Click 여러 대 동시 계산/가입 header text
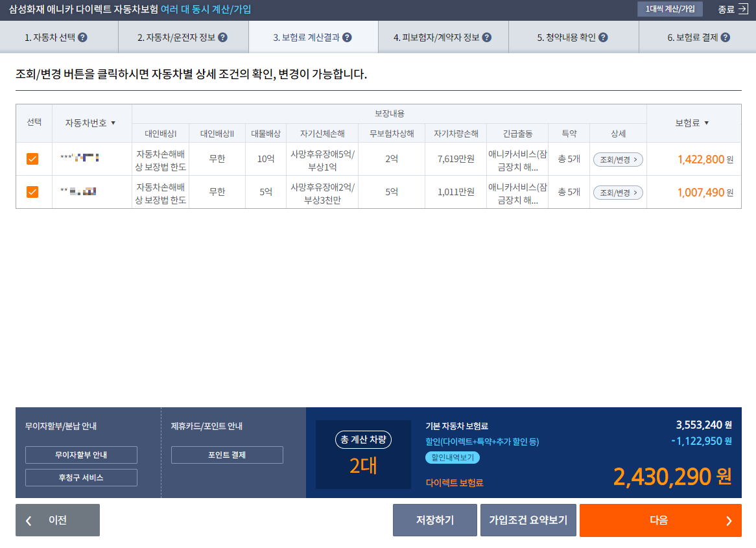Screen dimensions: 756x548 (206, 9)
